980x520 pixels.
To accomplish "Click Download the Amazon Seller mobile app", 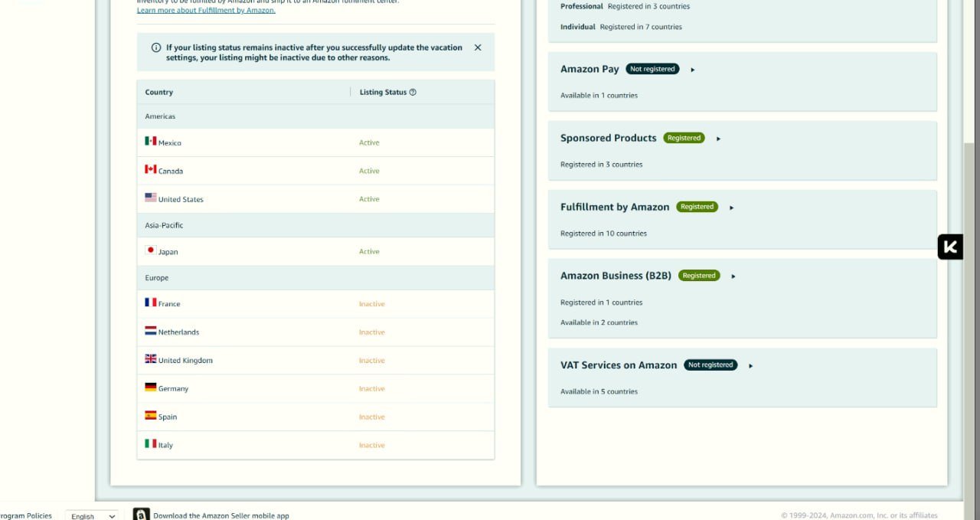I will tap(221, 515).
